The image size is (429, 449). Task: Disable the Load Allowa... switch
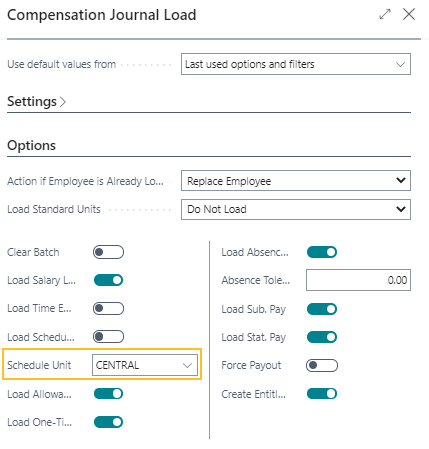(x=108, y=394)
